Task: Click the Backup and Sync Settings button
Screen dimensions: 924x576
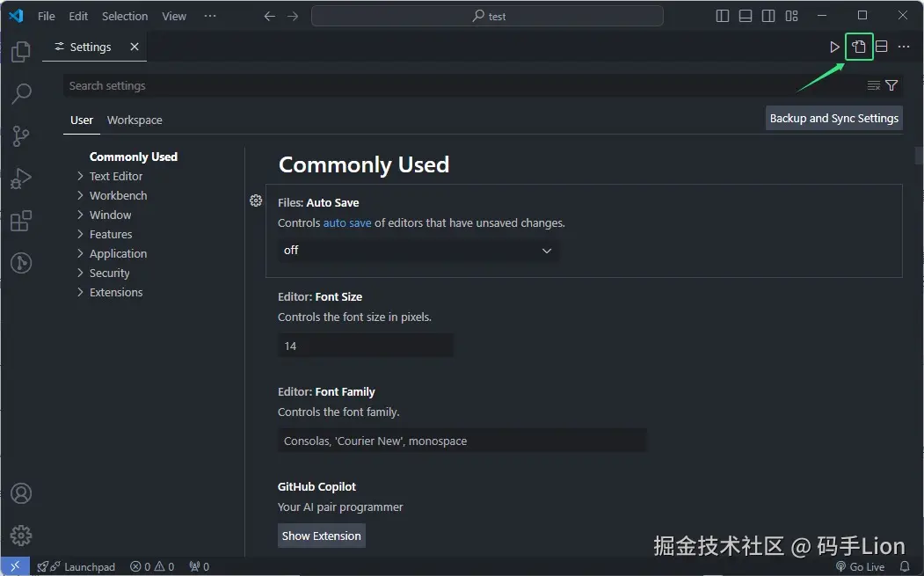Action: click(833, 119)
